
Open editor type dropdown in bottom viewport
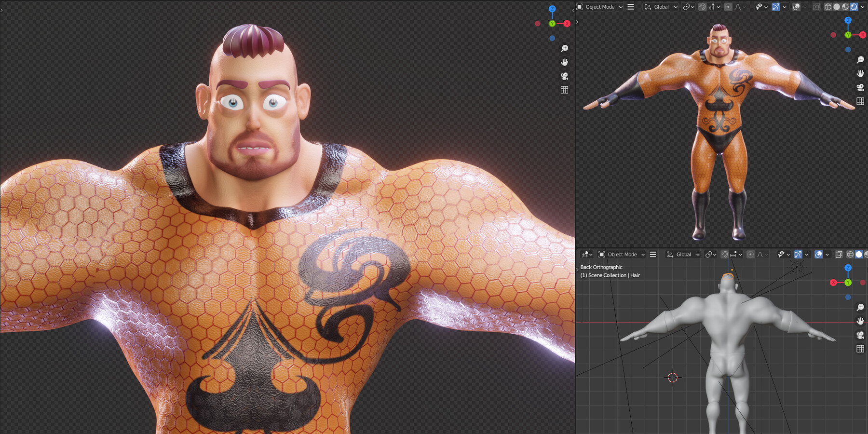click(x=587, y=254)
